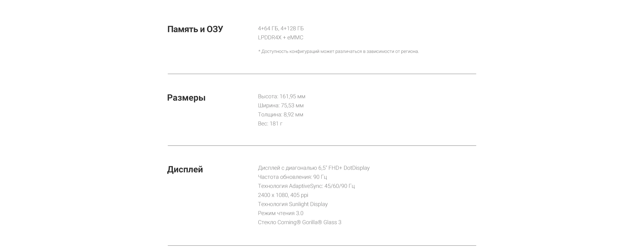Click divider line below Размеры section
644x252 pixels.
point(322,146)
